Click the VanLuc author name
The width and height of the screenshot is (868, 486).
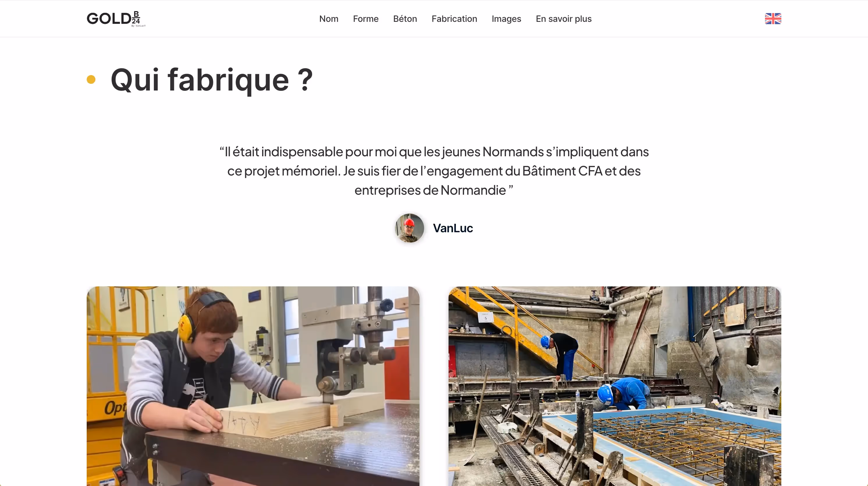[x=453, y=228]
